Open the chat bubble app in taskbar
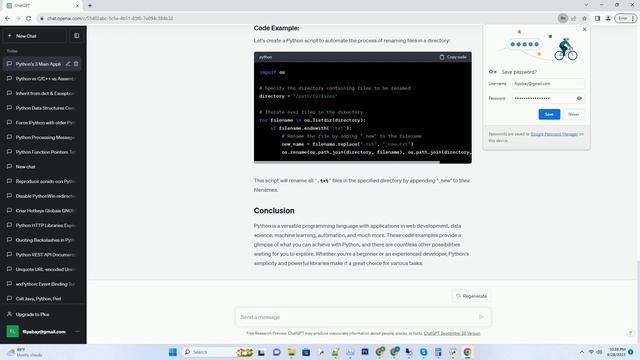640x360 pixels. click(x=276, y=352)
